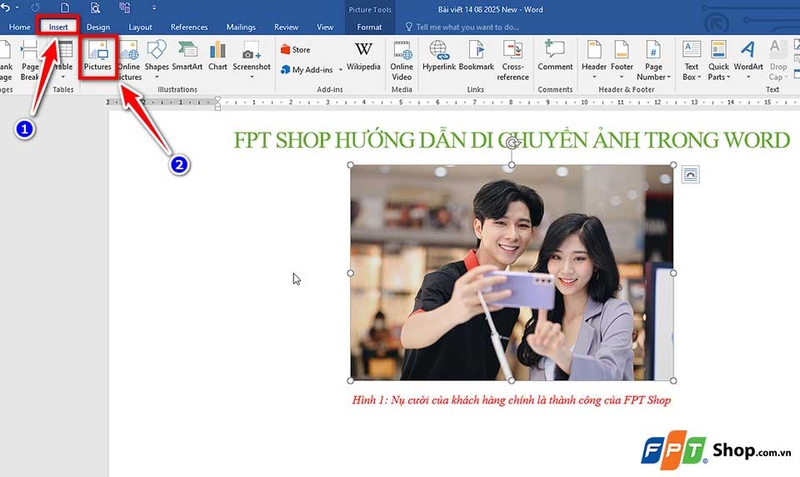Insert an Online Video
This screenshot has width=800, height=477.
point(402,61)
